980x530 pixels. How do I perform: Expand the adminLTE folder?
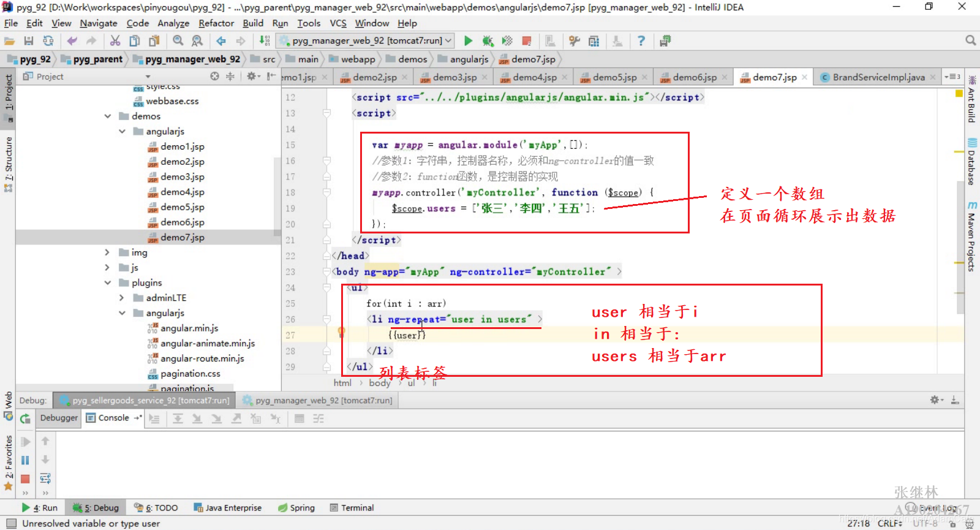[122, 298]
